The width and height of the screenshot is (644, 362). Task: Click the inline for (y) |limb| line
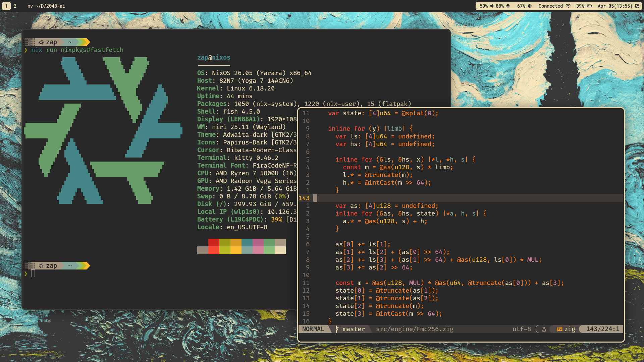tap(370, 129)
